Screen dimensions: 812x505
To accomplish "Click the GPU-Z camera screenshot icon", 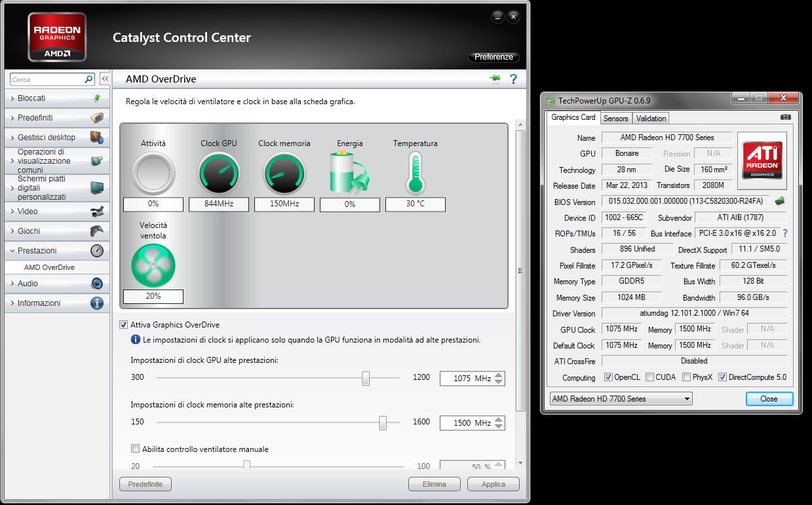I will tap(785, 117).
